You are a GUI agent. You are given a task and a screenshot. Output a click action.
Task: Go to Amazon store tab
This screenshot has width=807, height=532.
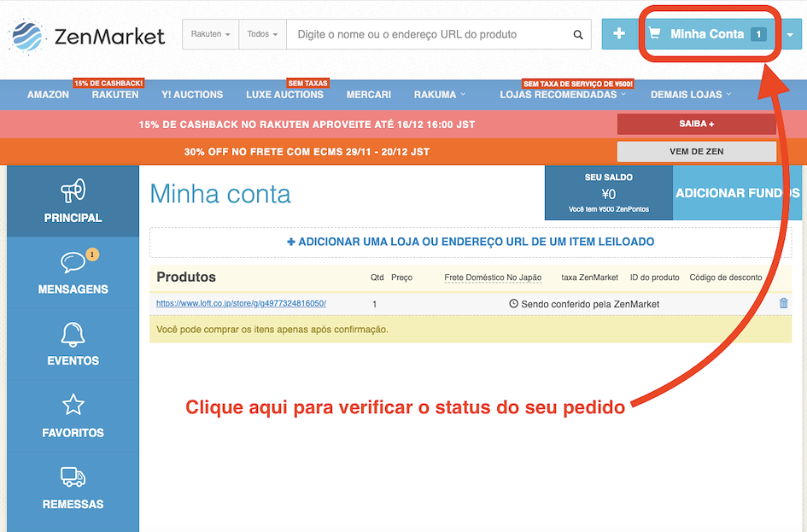point(48,95)
